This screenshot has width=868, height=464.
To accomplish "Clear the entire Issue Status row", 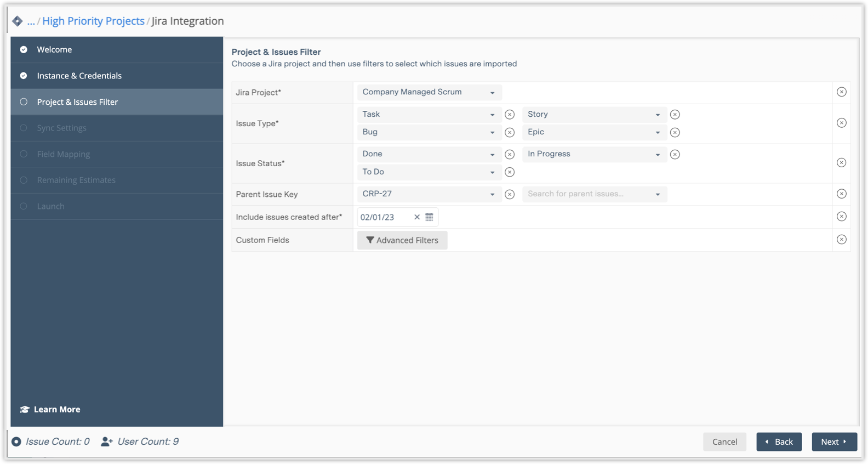I will (842, 163).
